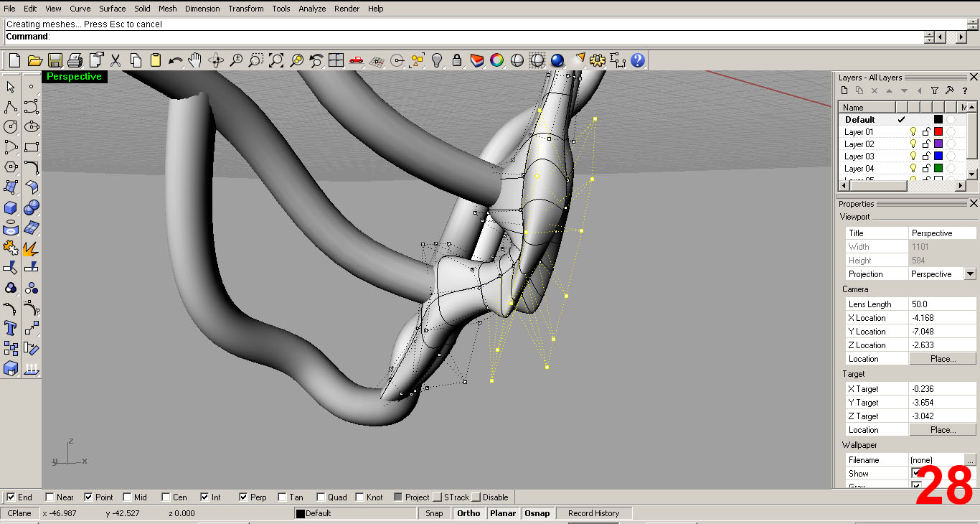980x524 pixels.
Task: Open the Layers tools hammer menu
Action: pos(949,90)
